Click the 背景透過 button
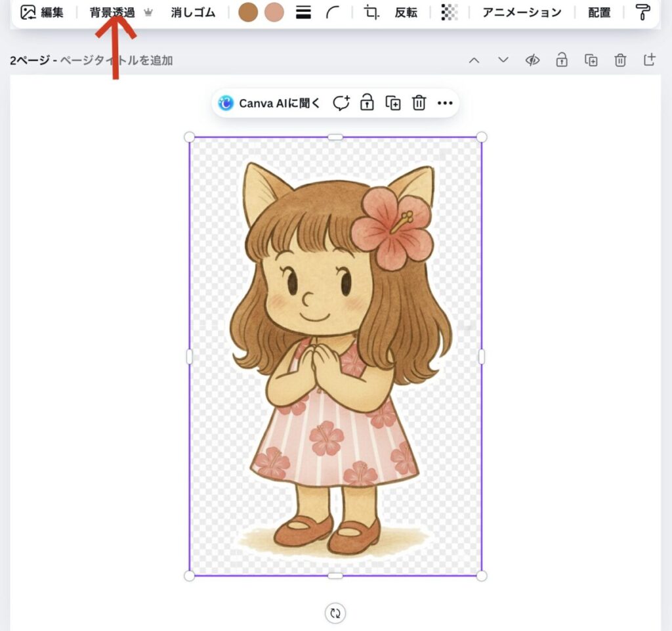The width and height of the screenshot is (672, 631). [x=112, y=12]
